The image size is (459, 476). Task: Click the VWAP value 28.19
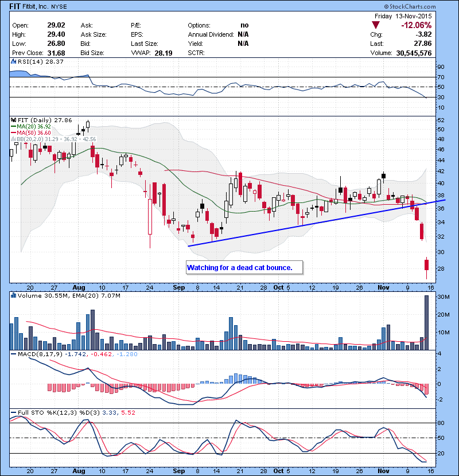point(164,53)
